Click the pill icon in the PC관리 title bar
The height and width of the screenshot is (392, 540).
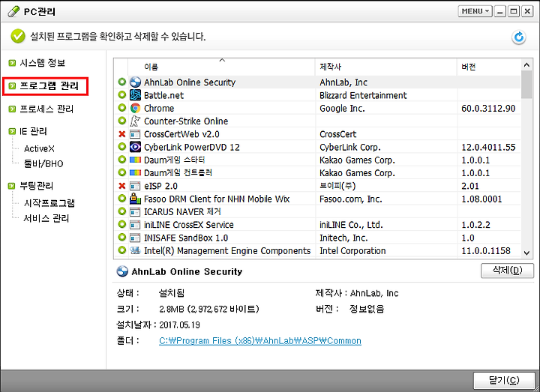tap(13, 12)
